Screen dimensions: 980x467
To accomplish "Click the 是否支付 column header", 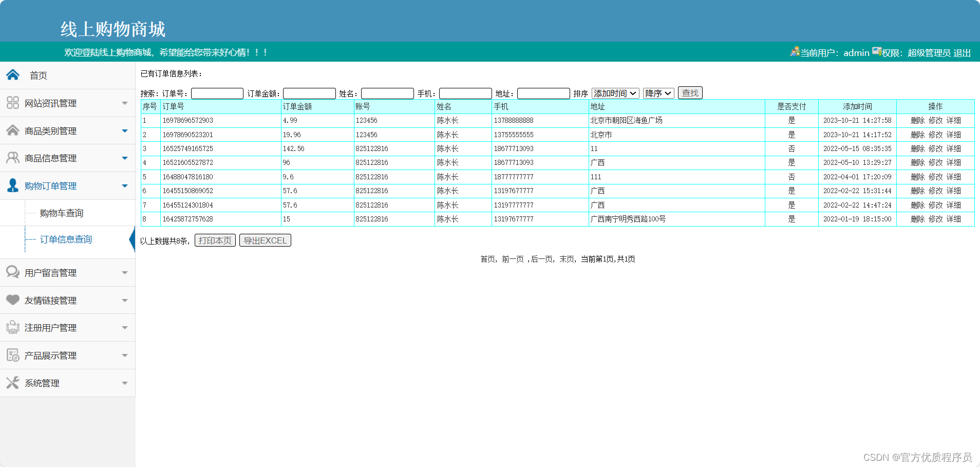I will click(x=791, y=106).
